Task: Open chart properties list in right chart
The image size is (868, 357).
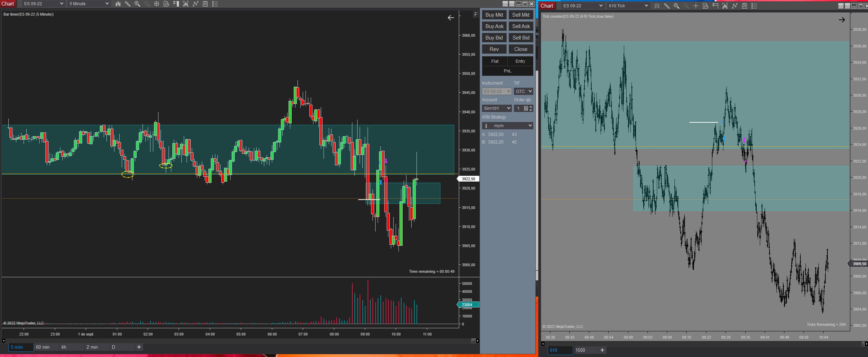Action: pyautogui.click(x=754, y=6)
